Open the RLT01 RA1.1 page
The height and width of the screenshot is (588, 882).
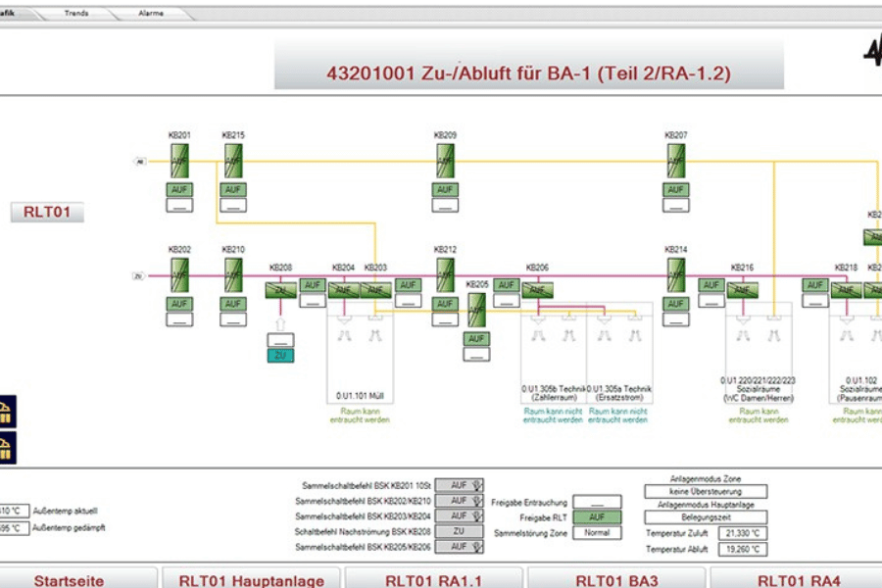pos(434,579)
